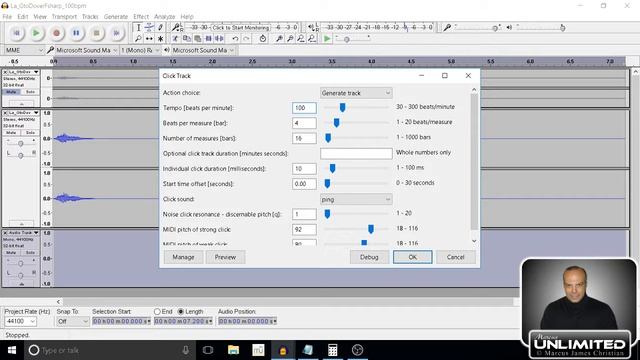Screen dimensions: 640x360
Task: Click the Preview button
Action: 225,257
